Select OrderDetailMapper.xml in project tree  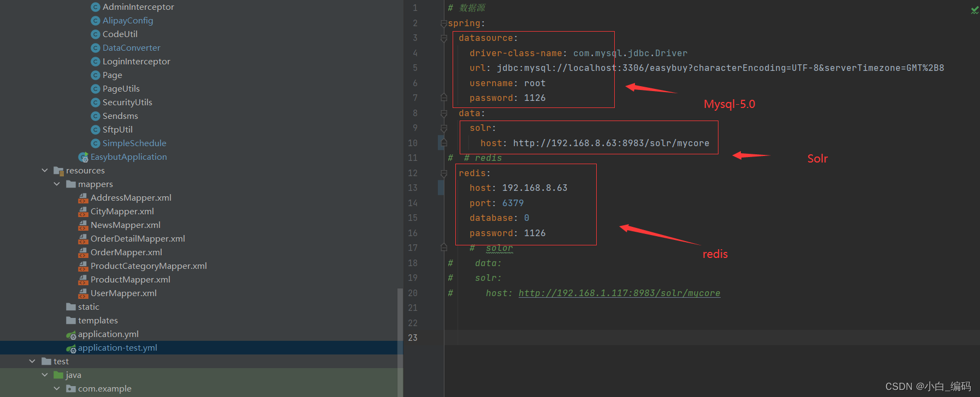pyautogui.click(x=138, y=239)
